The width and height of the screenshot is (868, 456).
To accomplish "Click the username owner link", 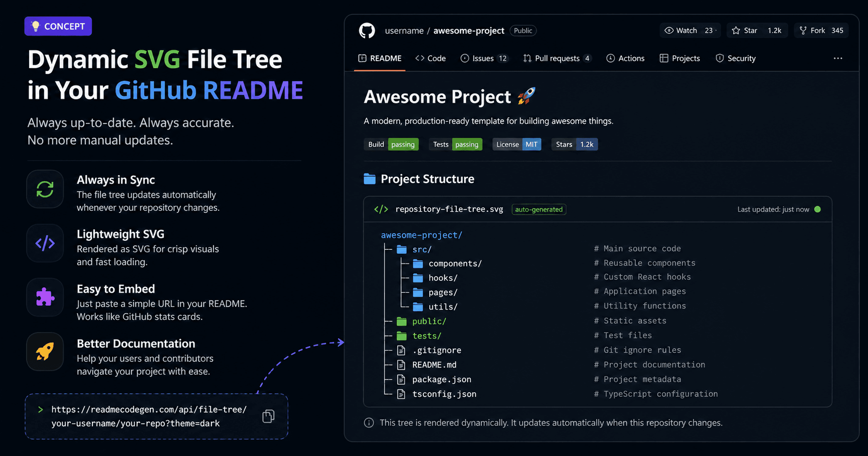I will point(404,31).
